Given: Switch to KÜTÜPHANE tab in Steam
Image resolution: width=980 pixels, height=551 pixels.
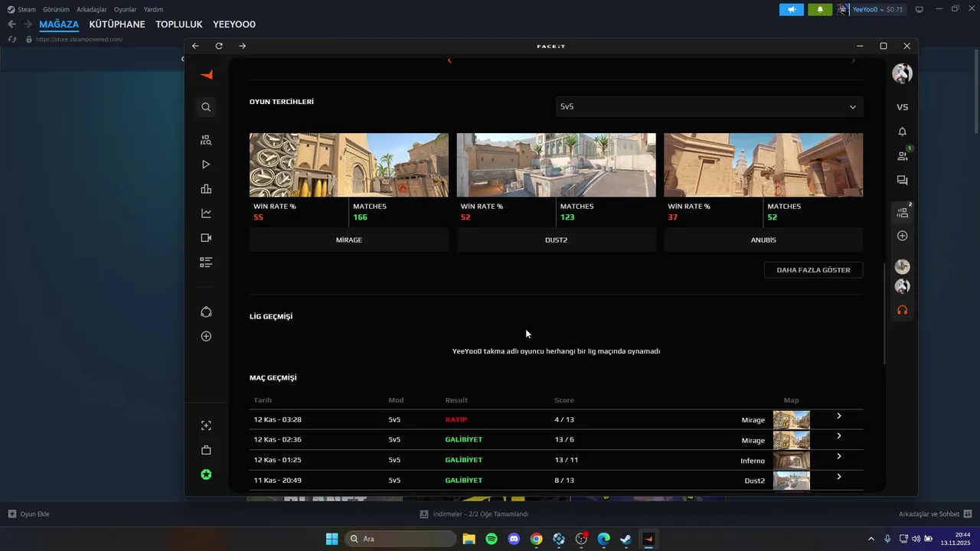Looking at the screenshot, I should click(x=117, y=24).
